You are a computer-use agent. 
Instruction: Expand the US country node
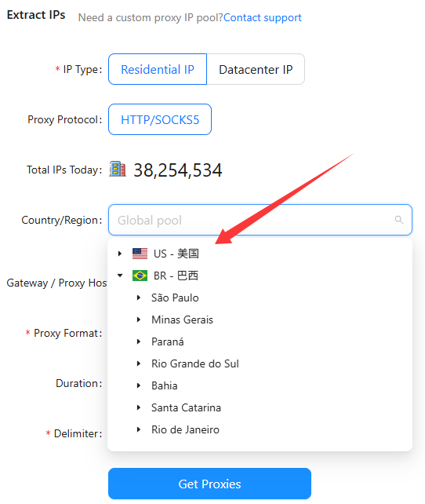pos(120,254)
